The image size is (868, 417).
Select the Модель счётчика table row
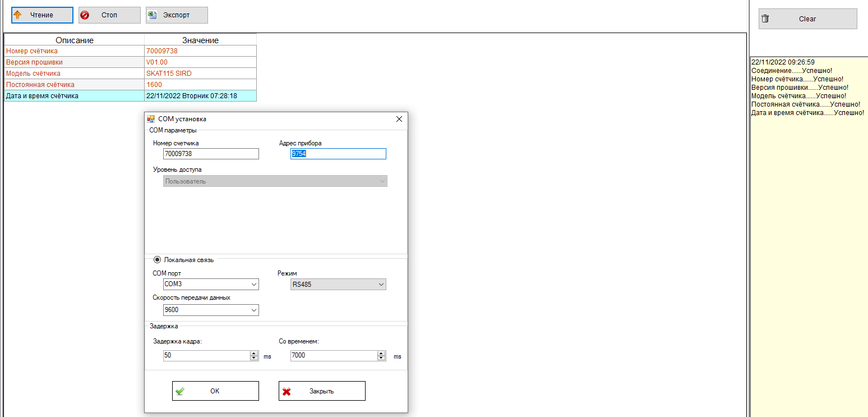click(x=74, y=74)
